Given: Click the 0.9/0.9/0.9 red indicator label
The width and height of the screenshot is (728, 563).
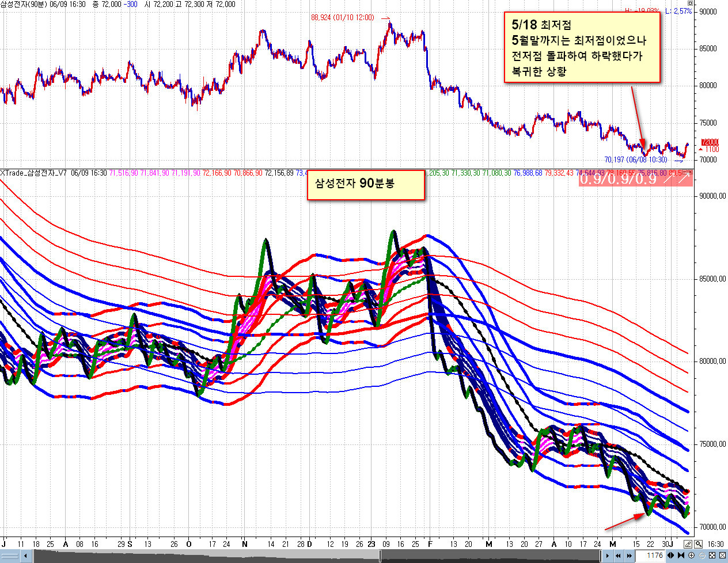Looking at the screenshot, I should click(x=635, y=178).
